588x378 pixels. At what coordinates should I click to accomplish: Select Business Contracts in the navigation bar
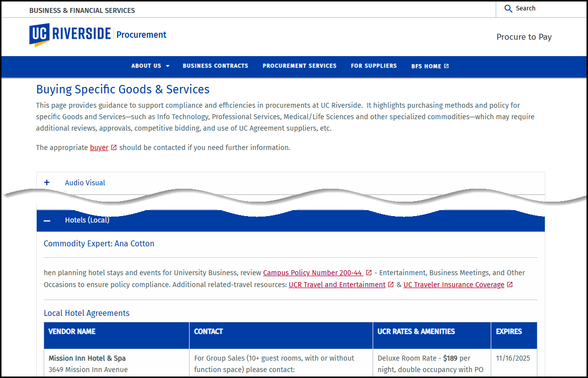coord(215,66)
